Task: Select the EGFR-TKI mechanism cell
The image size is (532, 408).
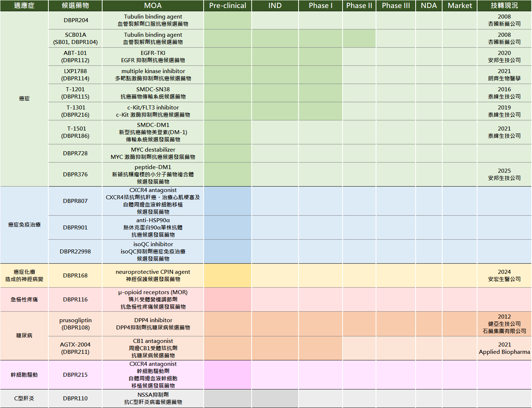Action: tap(153, 57)
